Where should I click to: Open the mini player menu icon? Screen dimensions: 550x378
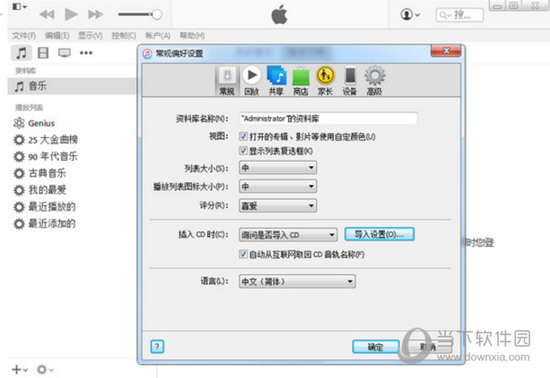coord(19,7)
